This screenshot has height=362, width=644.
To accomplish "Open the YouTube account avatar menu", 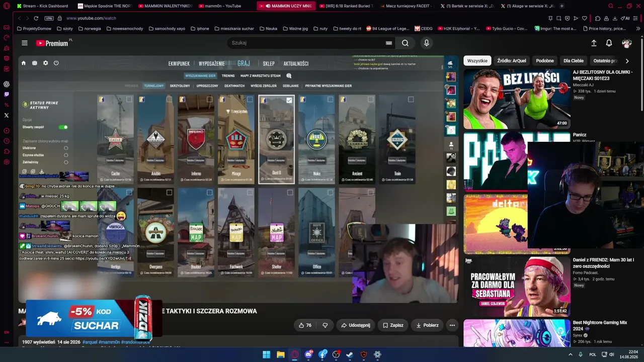I will (626, 43).
